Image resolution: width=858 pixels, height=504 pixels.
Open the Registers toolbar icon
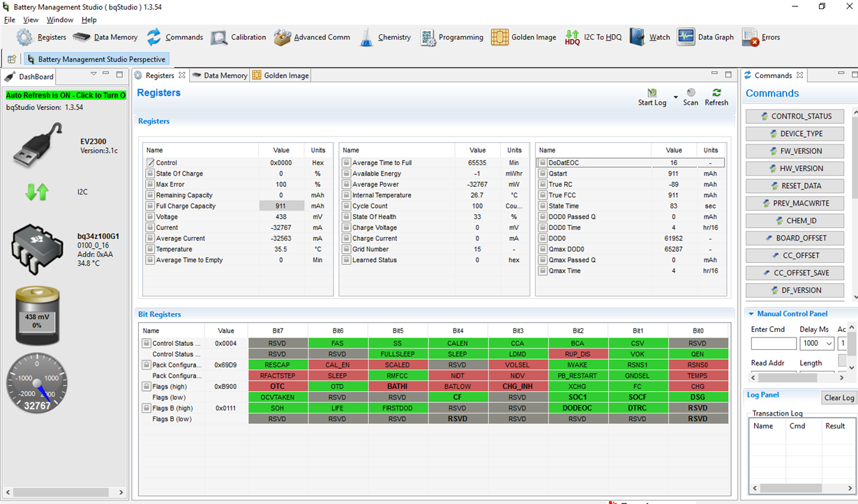coord(41,37)
